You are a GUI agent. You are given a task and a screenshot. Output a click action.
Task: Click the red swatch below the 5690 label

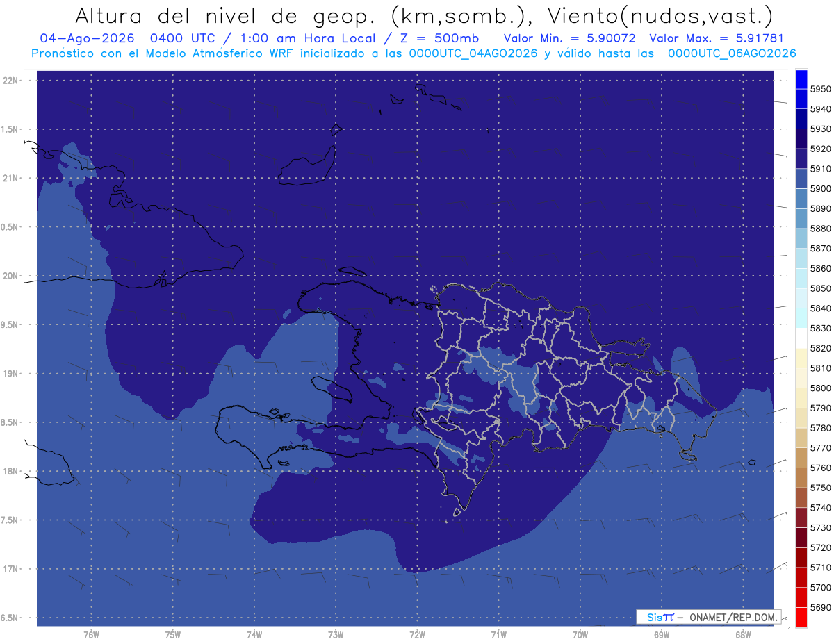801,618
